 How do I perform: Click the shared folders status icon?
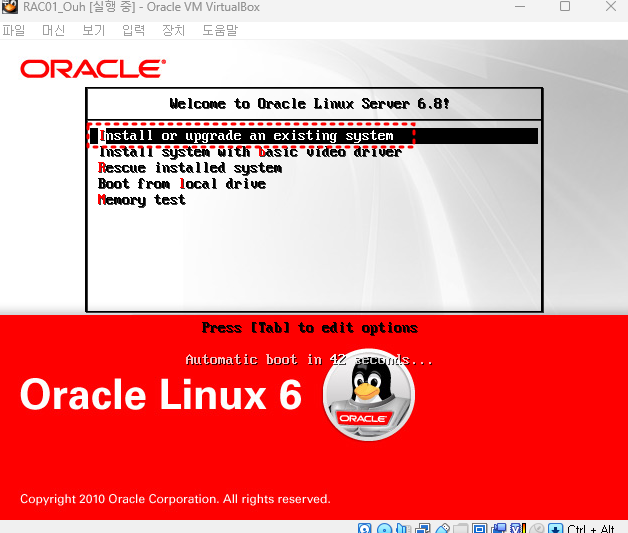click(461, 529)
